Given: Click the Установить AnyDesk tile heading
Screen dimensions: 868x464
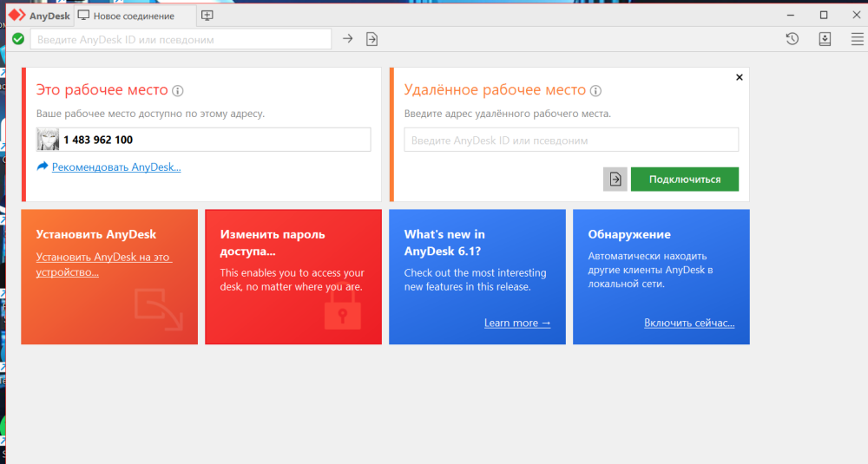Looking at the screenshot, I should pyautogui.click(x=96, y=234).
